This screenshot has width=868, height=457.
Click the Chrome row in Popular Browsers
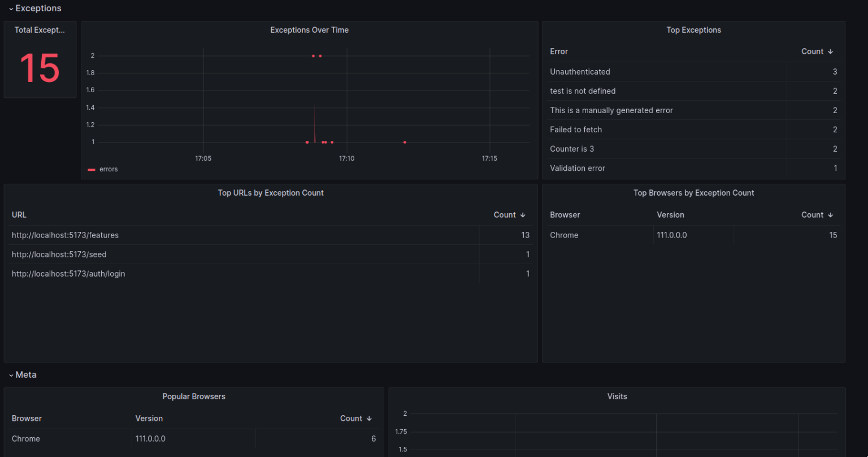[x=26, y=438]
